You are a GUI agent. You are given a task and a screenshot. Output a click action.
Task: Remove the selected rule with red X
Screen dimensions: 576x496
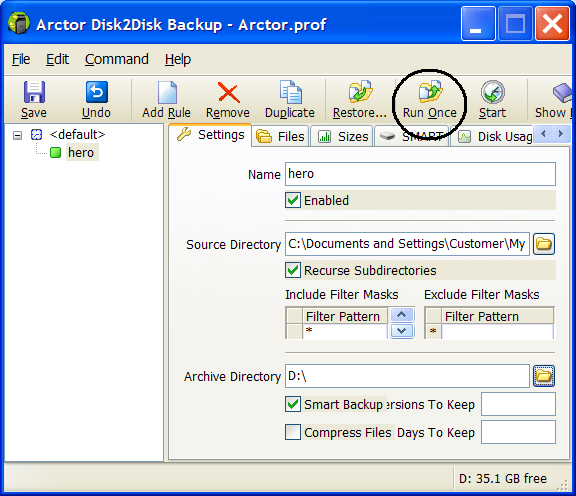tap(228, 100)
